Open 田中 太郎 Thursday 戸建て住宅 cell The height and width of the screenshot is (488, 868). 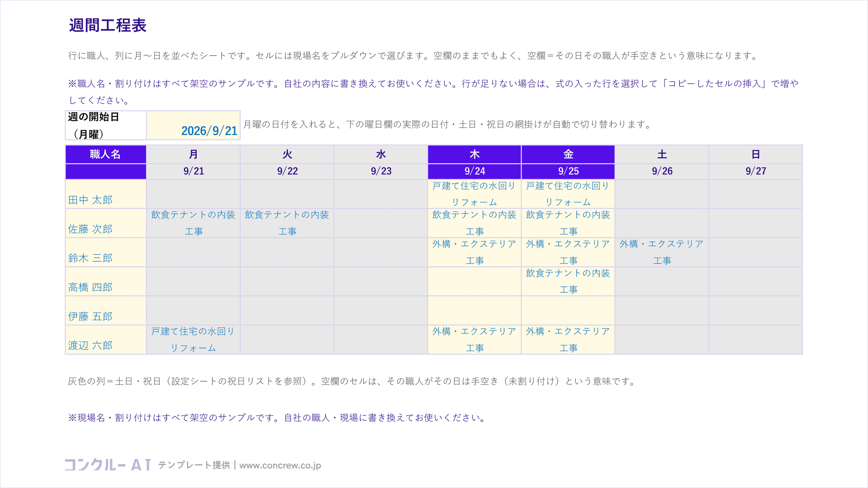point(474,194)
